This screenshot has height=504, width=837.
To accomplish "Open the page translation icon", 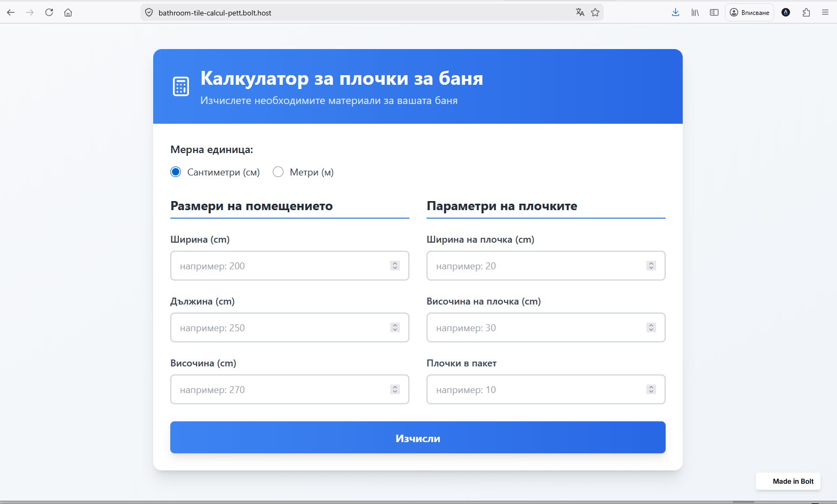I will pos(580,12).
